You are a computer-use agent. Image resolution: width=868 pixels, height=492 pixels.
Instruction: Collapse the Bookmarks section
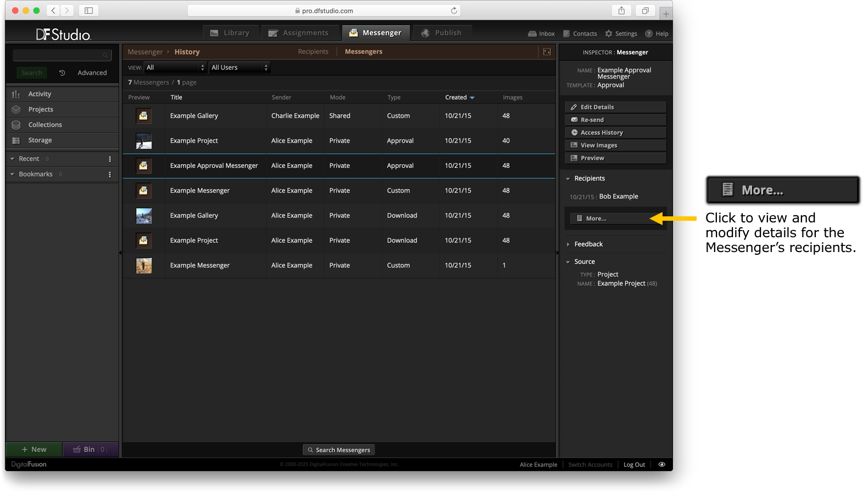coord(13,174)
